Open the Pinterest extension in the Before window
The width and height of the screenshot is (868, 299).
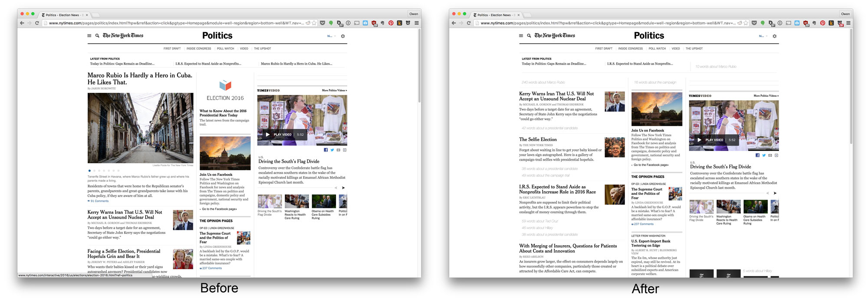[x=391, y=23]
